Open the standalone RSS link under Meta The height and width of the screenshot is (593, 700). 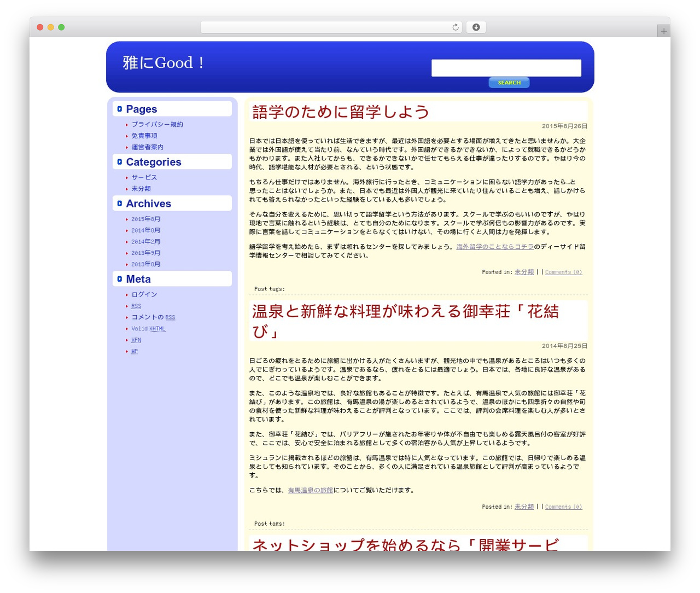point(136,306)
